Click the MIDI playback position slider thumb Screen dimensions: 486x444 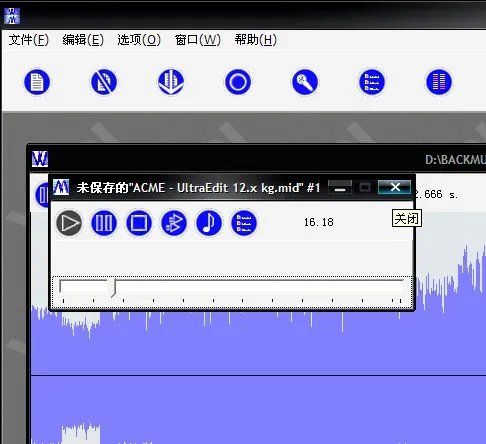(113, 288)
